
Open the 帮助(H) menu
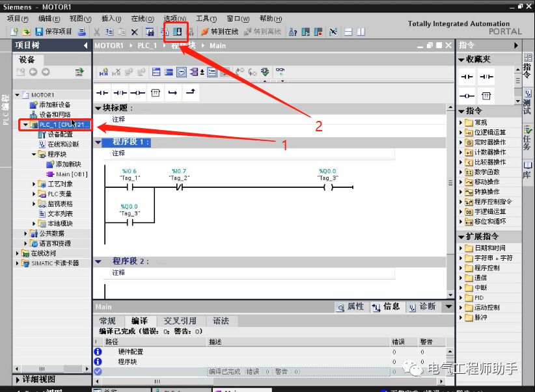pos(271,18)
